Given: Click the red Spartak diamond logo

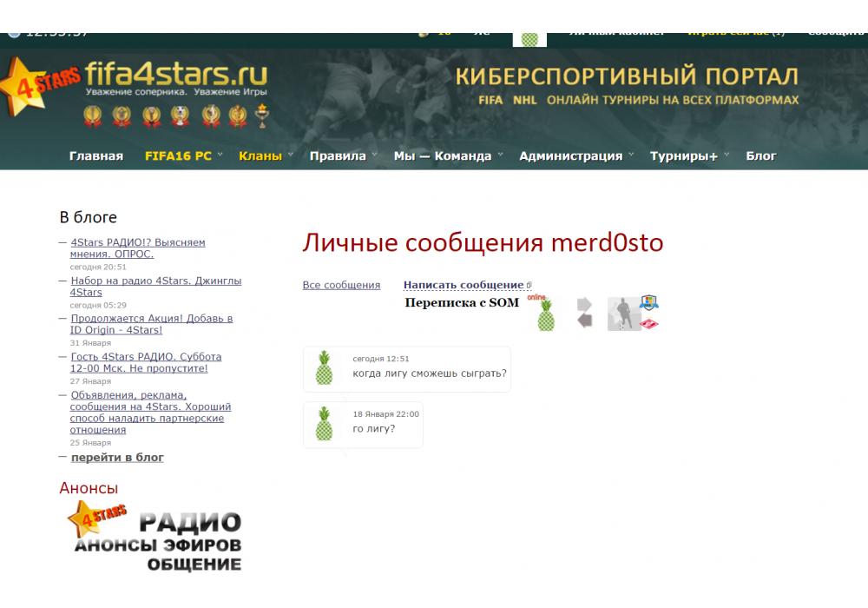Looking at the screenshot, I should pyautogui.click(x=648, y=323).
